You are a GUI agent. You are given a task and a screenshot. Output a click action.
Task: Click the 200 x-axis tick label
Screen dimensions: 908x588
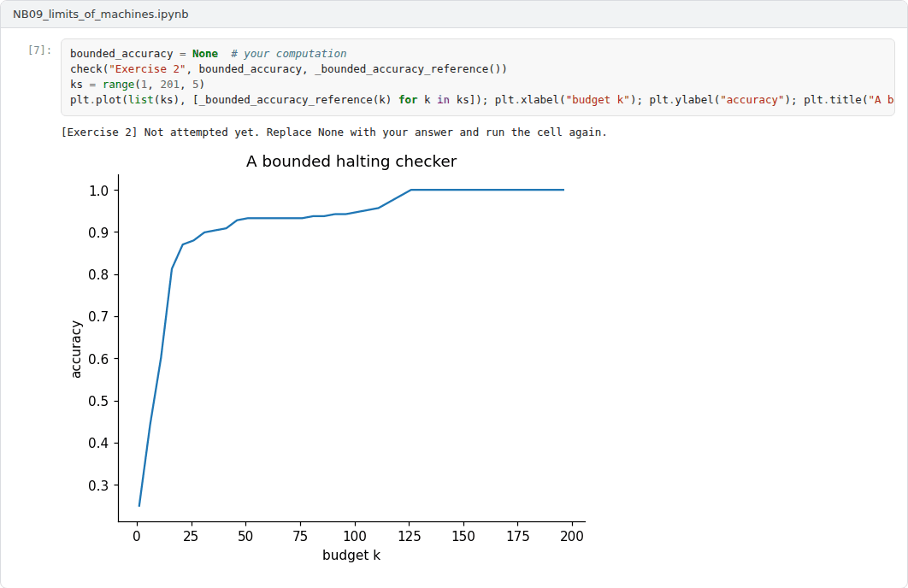click(x=572, y=537)
